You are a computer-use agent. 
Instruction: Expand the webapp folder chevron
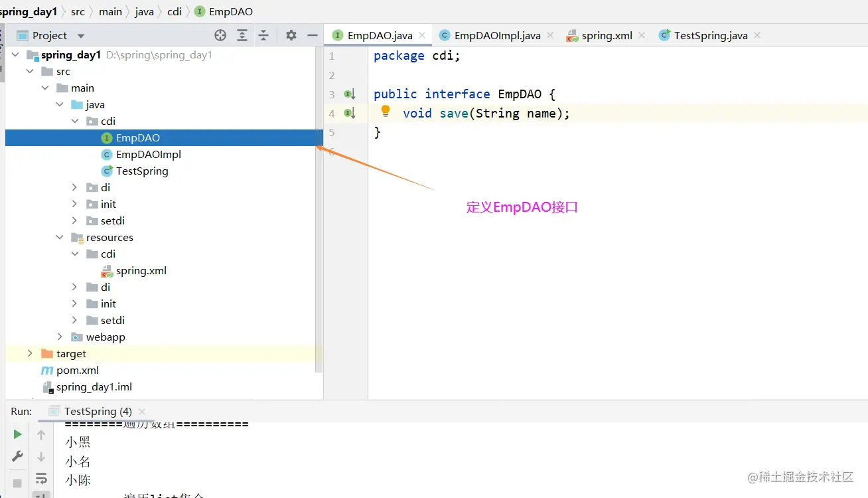(x=60, y=337)
